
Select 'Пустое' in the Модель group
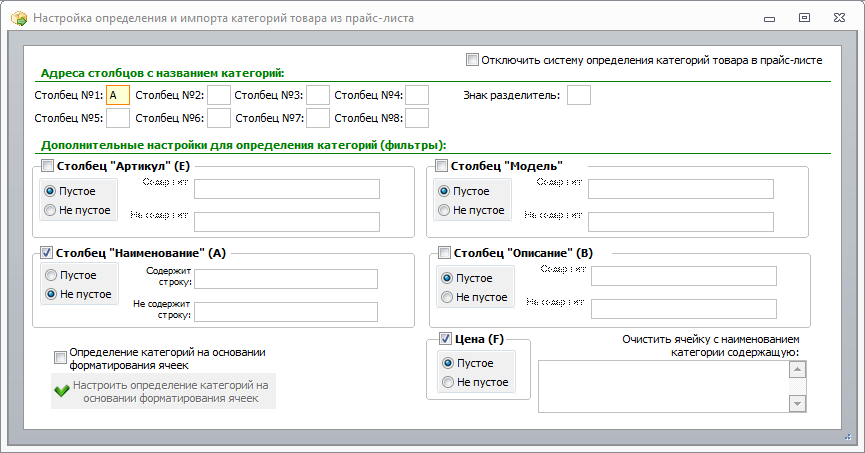(444, 191)
